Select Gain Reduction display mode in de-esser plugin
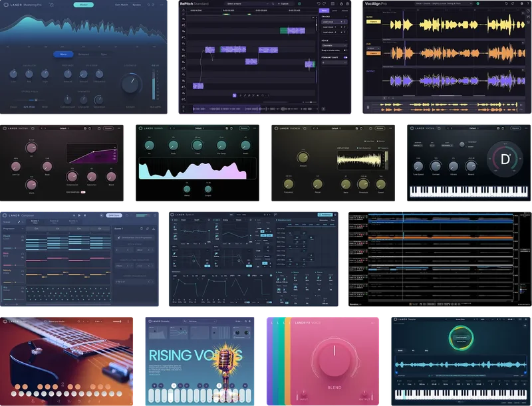Screen dimensions: 532x406 (364, 148)
